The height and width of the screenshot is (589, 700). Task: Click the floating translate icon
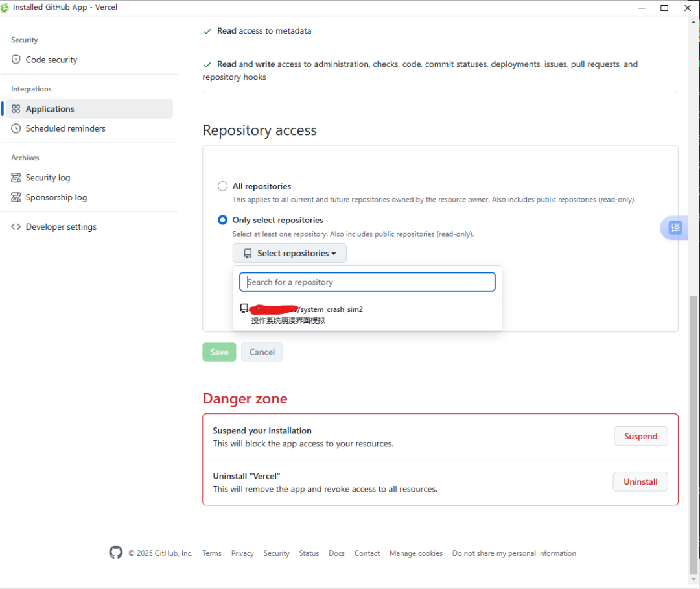(x=675, y=228)
